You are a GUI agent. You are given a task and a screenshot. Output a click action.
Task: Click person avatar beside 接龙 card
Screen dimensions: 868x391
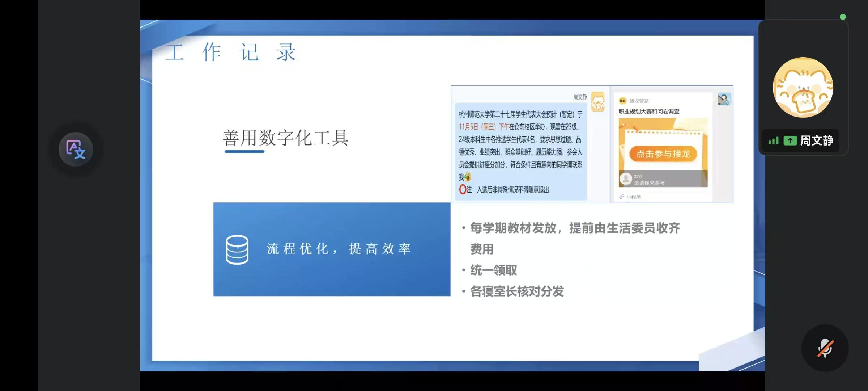724,99
